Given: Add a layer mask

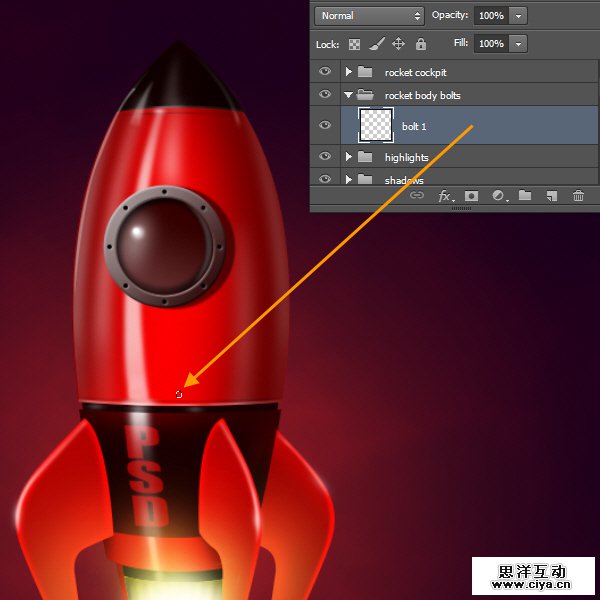Looking at the screenshot, I should coord(471,196).
